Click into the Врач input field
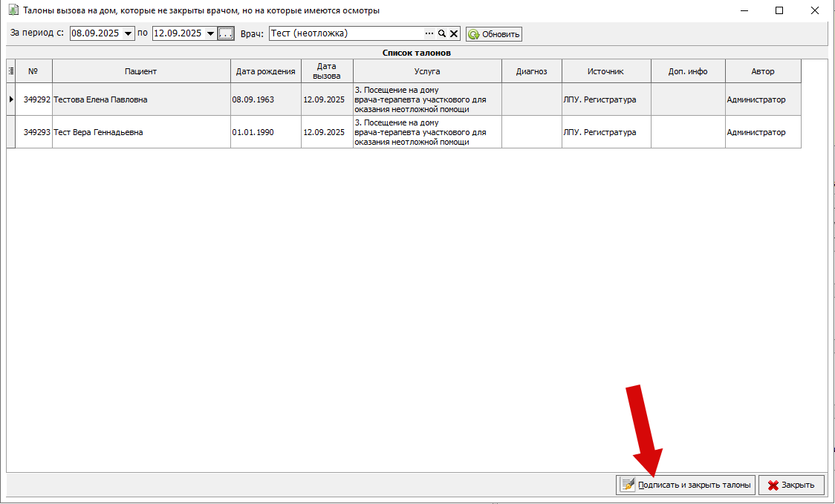 click(x=345, y=33)
